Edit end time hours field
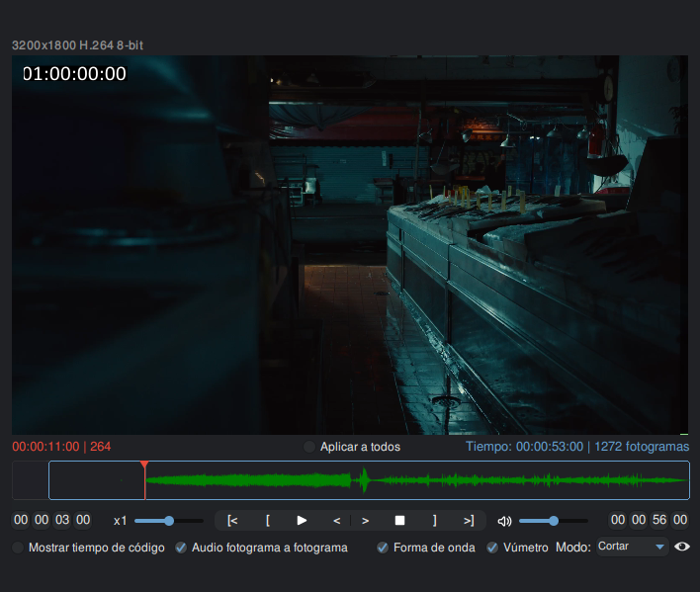Viewport: 700px width, 592px height. tap(618, 520)
